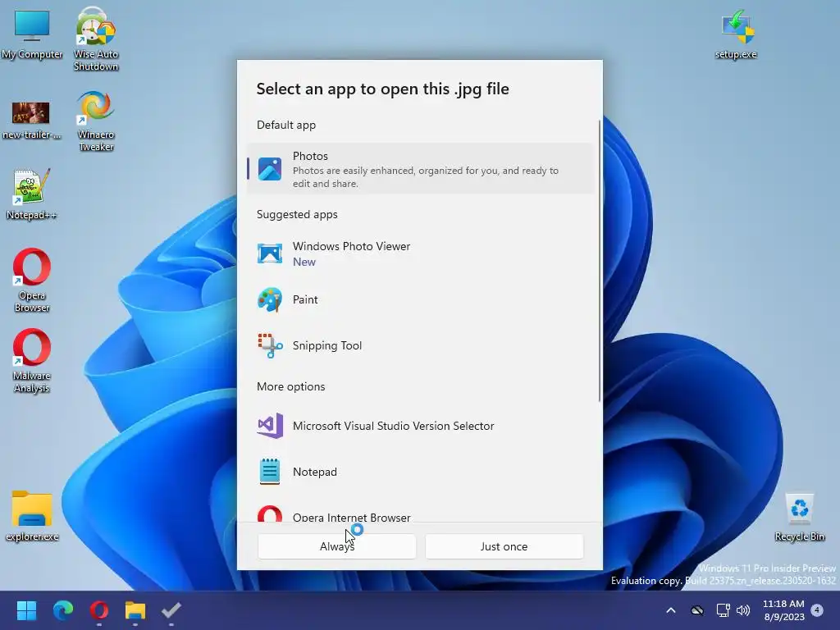The height and width of the screenshot is (630, 840).
Task: Show hidden system tray icons
Action: [671, 610]
